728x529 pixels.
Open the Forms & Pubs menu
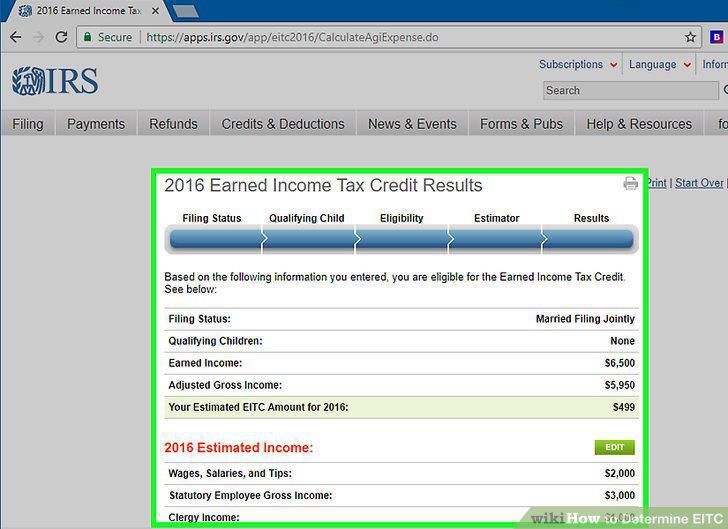pyautogui.click(x=521, y=124)
